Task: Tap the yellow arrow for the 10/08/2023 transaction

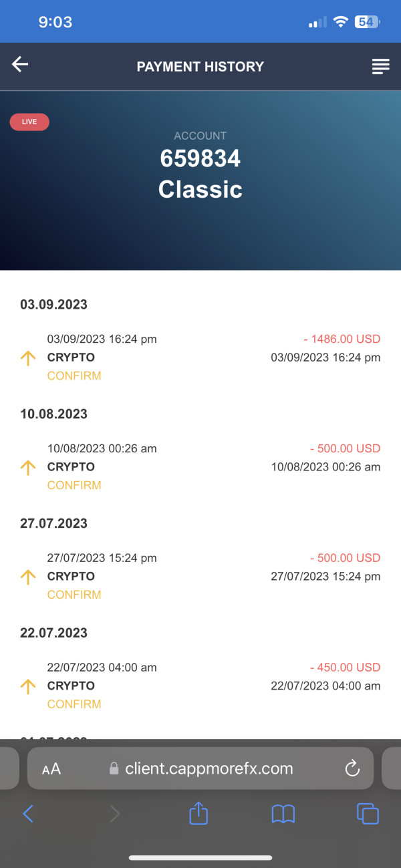Action: (x=28, y=468)
